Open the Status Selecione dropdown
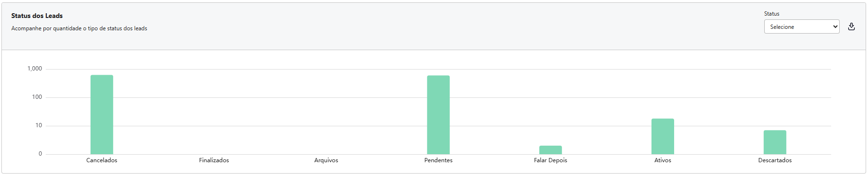Screen dimensions: 868x175 (801, 26)
